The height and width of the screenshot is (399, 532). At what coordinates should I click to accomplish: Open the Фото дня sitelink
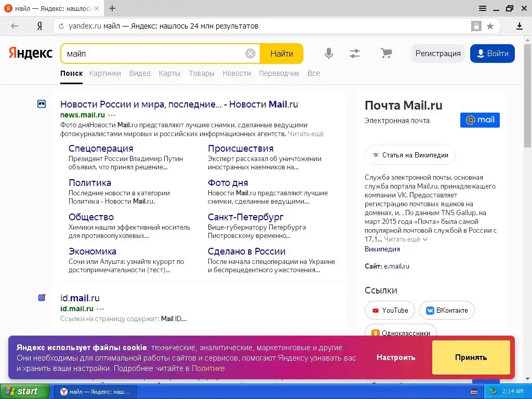click(228, 183)
